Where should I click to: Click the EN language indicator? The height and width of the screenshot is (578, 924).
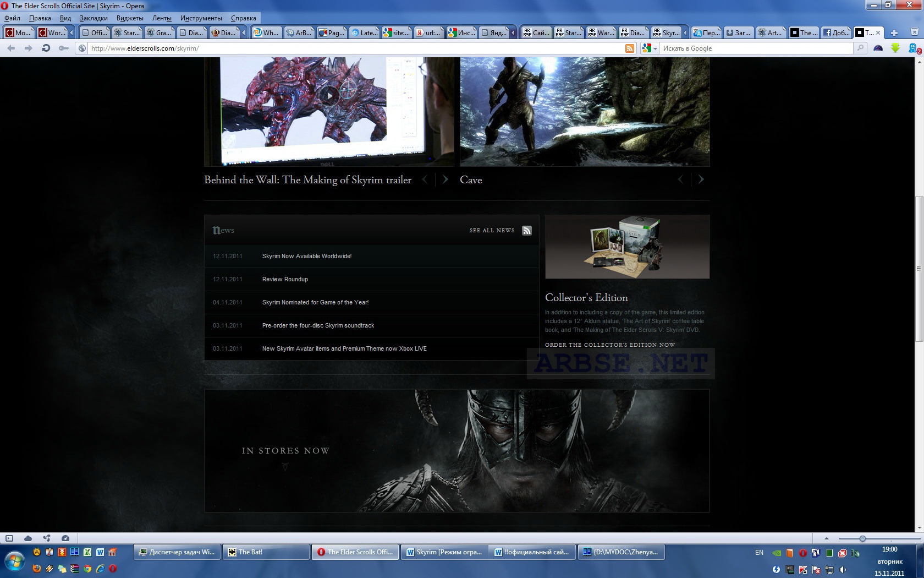[760, 552]
